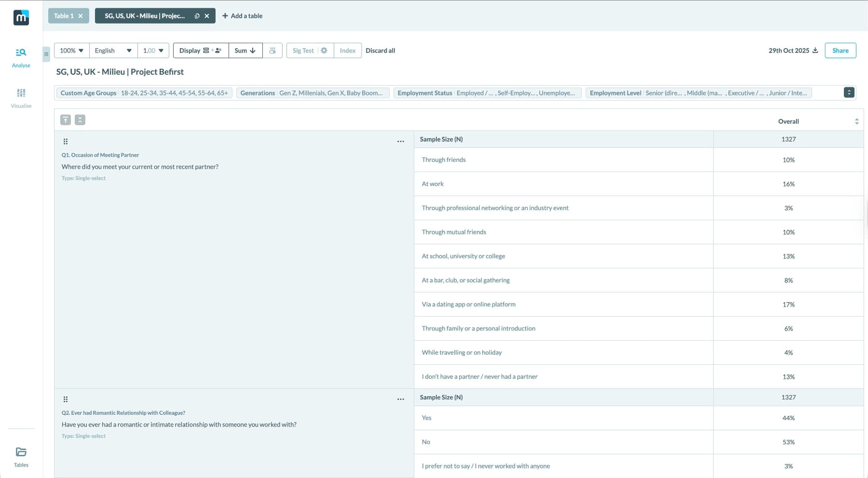Image resolution: width=868 pixels, height=478 pixels.
Task: Open the 1.00 weighting dropdown
Action: [x=152, y=50]
